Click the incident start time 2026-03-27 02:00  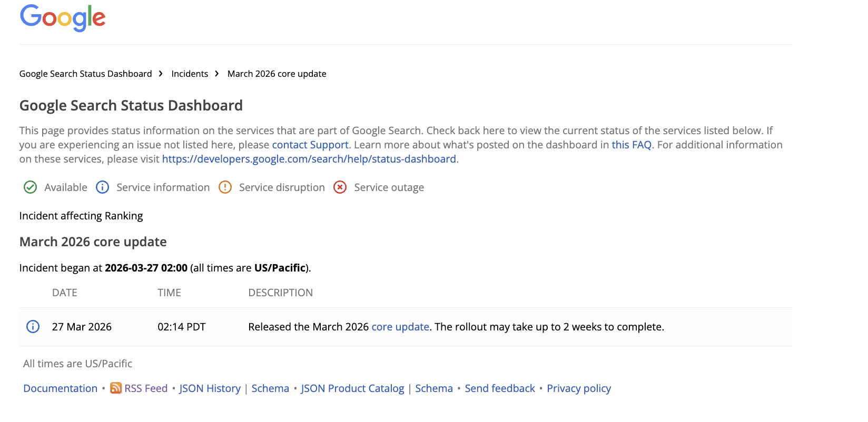point(146,268)
